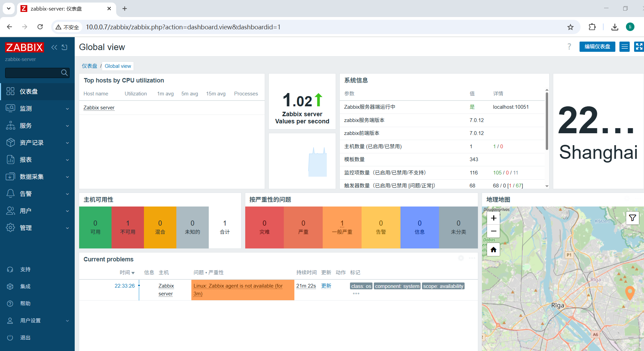Open the problem time 22:33:26 link
Screen dimensions: 644x351
125,286
